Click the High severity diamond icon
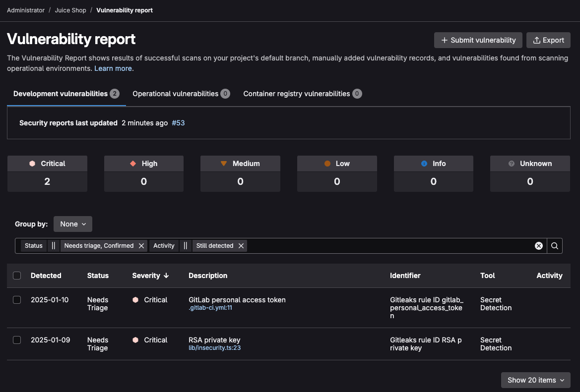The width and height of the screenshot is (580, 392). coord(132,164)
